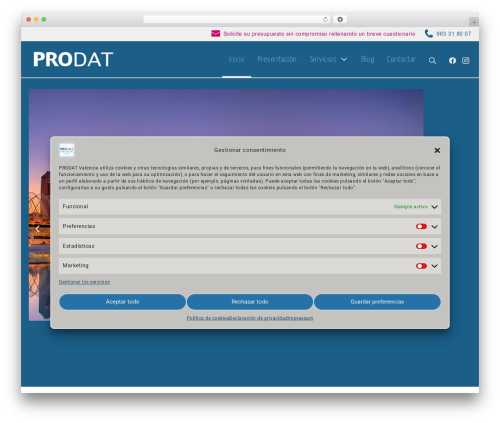Image resolution: width=500 pixels, height=423 pixels.
Task: Expand the Preferencias section chevron
Action: click(434, 227)
